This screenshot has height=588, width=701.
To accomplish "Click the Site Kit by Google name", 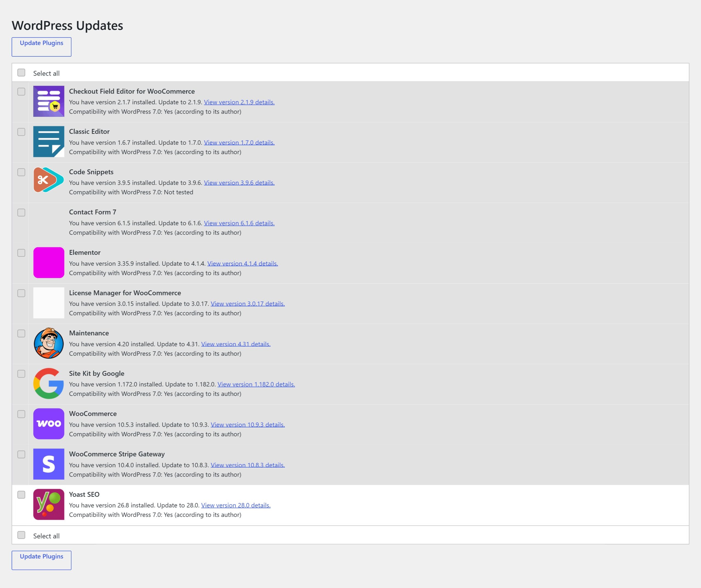I will tap(96, 373).
